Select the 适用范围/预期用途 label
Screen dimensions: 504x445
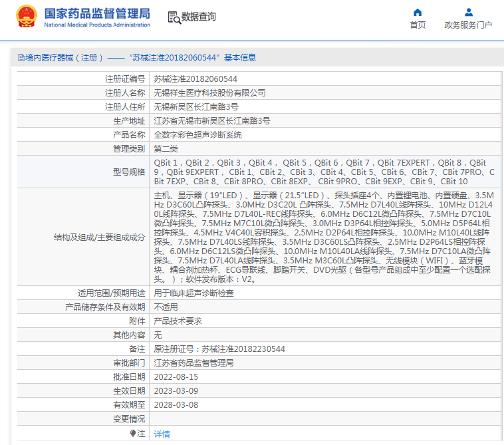click(x=111, y=293)
